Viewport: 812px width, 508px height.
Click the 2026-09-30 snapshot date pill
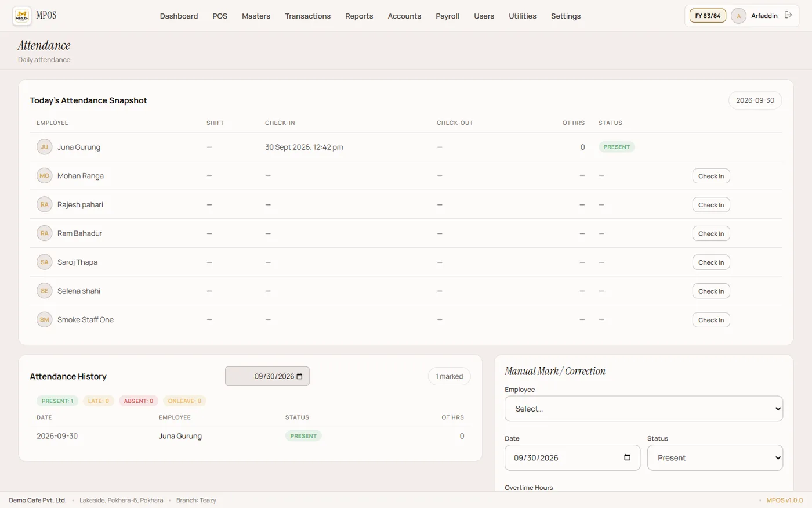click(x=755, y=100)
